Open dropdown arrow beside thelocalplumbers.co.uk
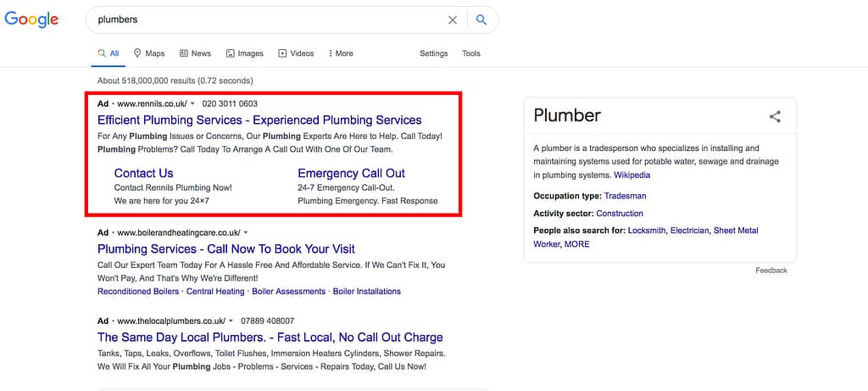 231,321
